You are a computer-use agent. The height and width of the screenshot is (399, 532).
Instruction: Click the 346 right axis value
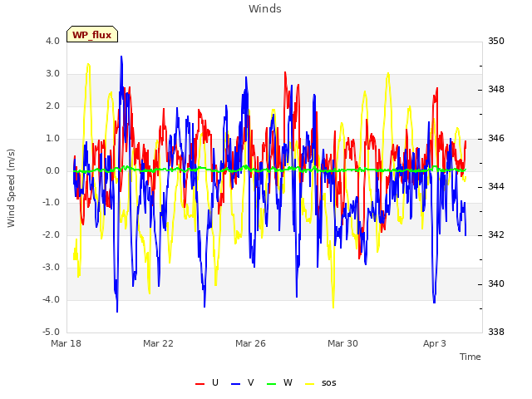click(x=496, y=139)
